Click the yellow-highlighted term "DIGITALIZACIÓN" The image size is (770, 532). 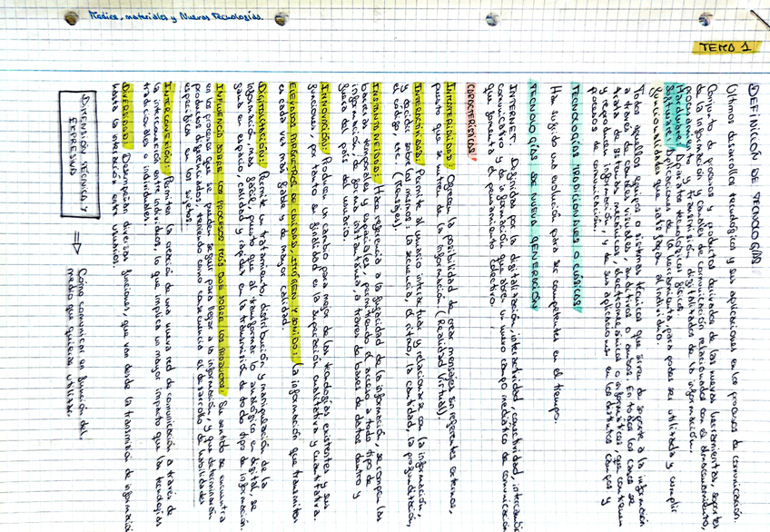pyautogui.click(x=261, y=124)
